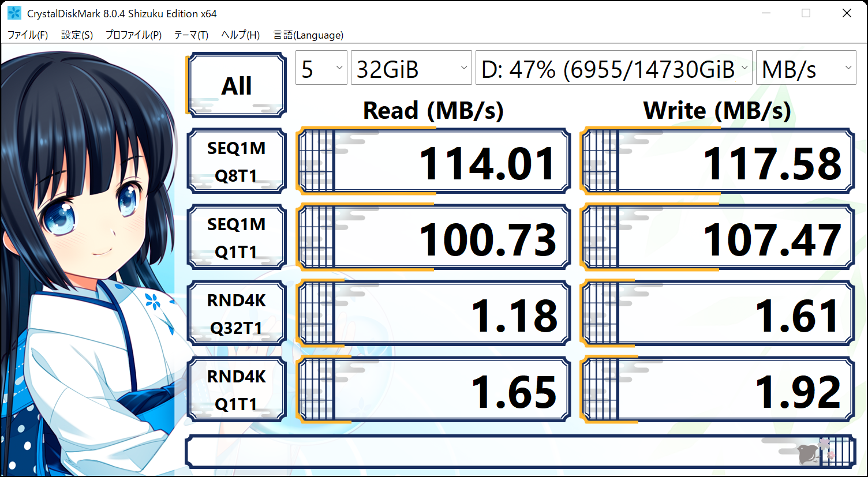The height and width of the screenshot is (477, 868).
Task: Click the CrystalDiskMark app icon in title bar
Action: tap(14, 13)
